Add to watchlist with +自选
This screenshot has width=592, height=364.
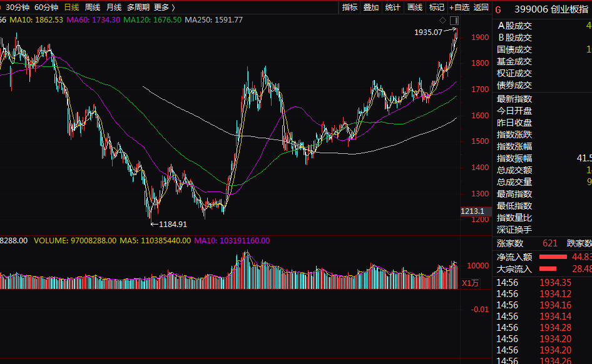pyautogui.click(x=459, y=7)
